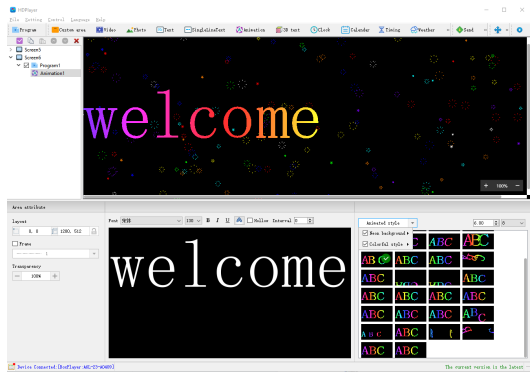Expand the Screen5 tree node
The height and width of the screenshot is (373, 530).
pos(11,50)
